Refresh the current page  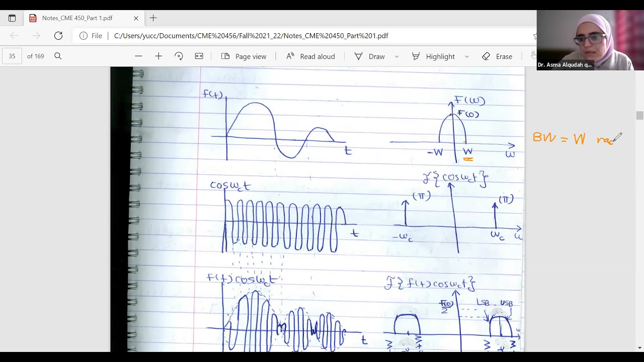[x=58, y=36]
